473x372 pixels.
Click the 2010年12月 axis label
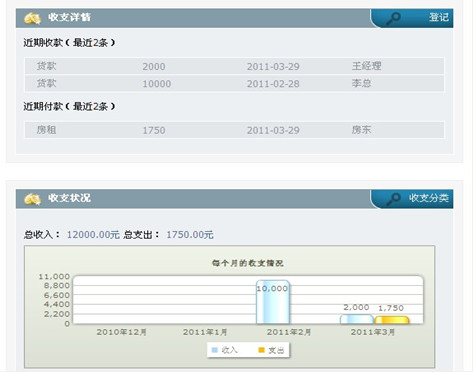click(x=121, y=332)
